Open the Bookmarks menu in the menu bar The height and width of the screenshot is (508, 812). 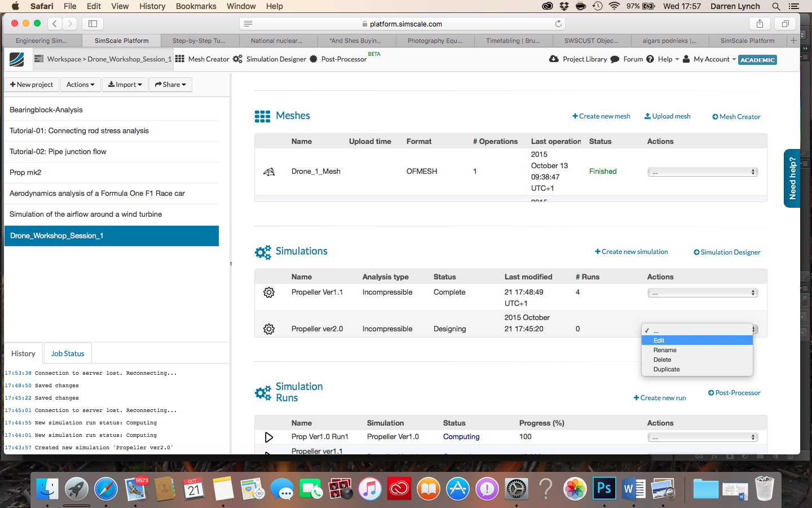[x=196, y=6]
